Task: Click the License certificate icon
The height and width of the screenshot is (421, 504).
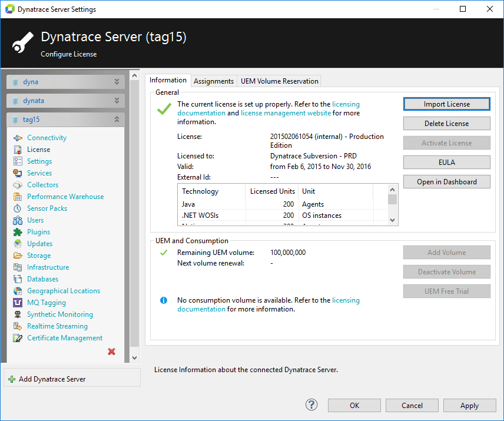Action: coord(18,150)
